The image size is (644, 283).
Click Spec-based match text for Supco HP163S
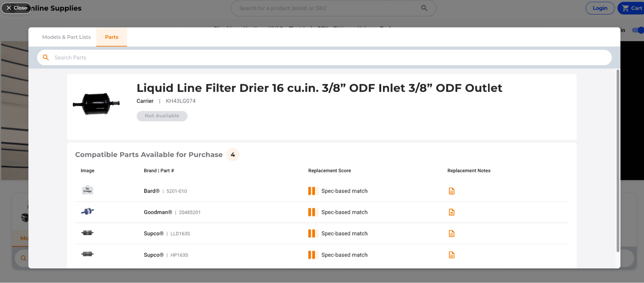(x=344, y=255)
